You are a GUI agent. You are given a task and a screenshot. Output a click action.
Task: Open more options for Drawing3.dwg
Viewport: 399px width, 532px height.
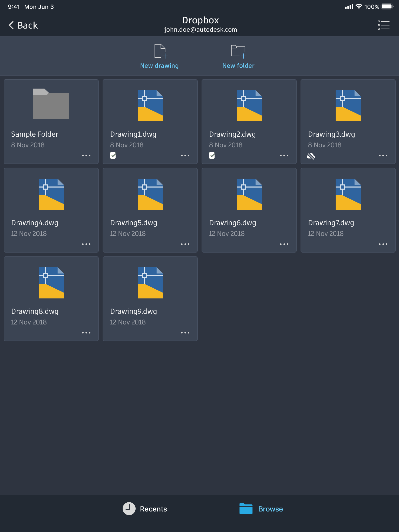tap(383, 156)
